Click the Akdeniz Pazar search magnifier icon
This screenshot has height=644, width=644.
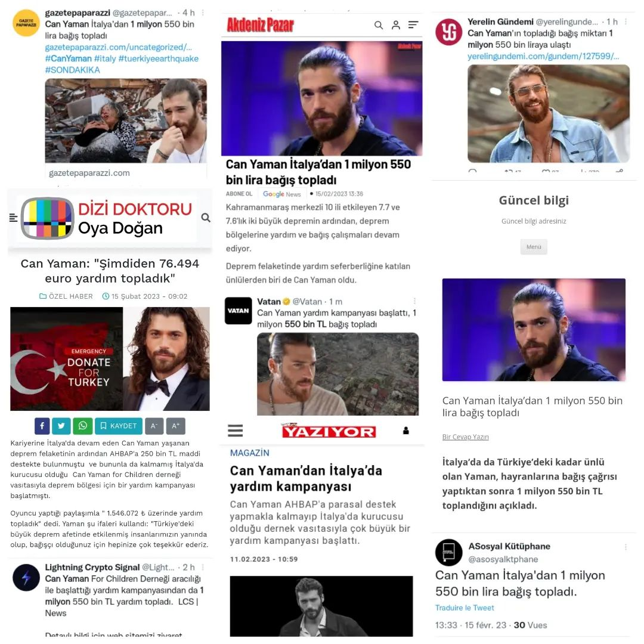378,26
